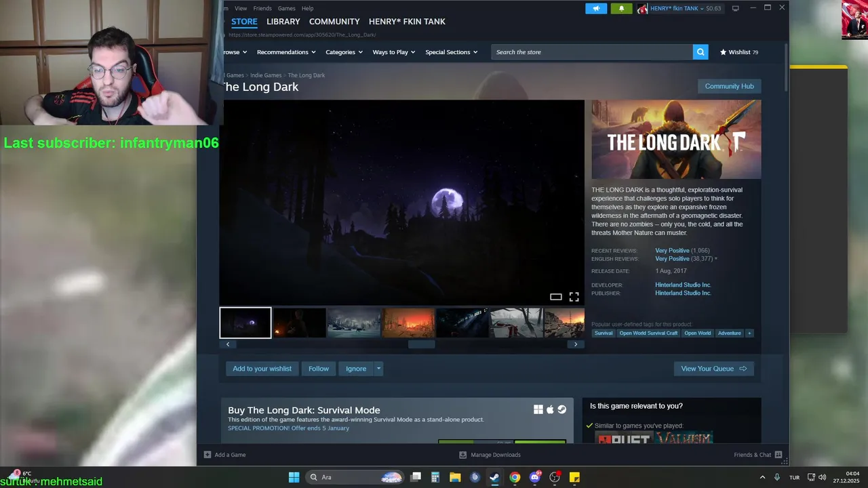Click the Windows platform icon

tap(538, 409)
